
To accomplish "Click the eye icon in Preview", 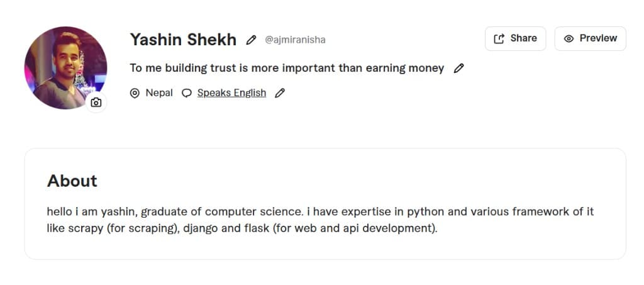I will click(x=569, y=38).
